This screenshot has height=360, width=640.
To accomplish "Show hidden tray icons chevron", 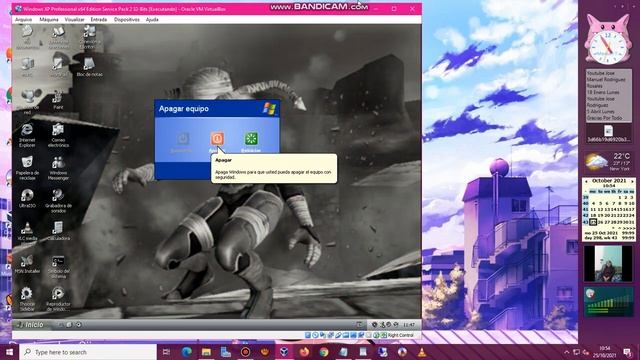I will [567, 352].
